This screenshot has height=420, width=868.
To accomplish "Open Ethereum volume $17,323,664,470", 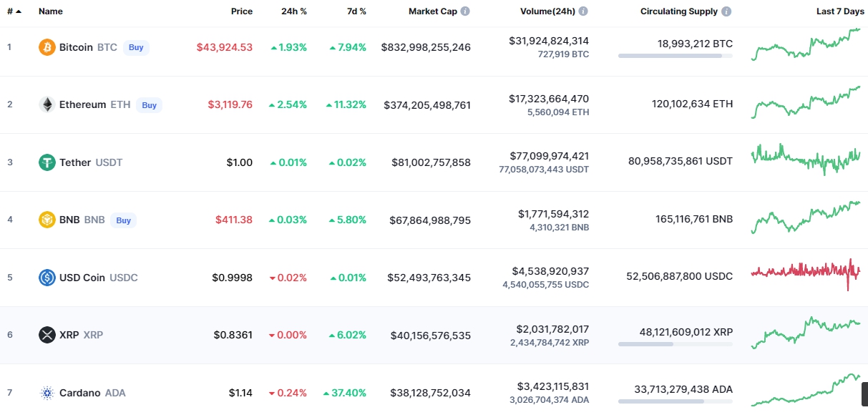I will click(x=549, y=98).
